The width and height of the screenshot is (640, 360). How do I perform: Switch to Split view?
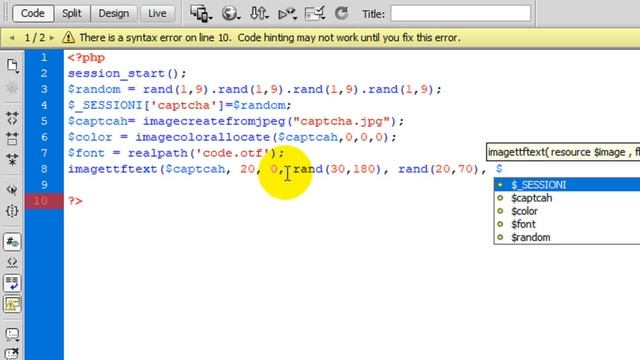point(72,13)
